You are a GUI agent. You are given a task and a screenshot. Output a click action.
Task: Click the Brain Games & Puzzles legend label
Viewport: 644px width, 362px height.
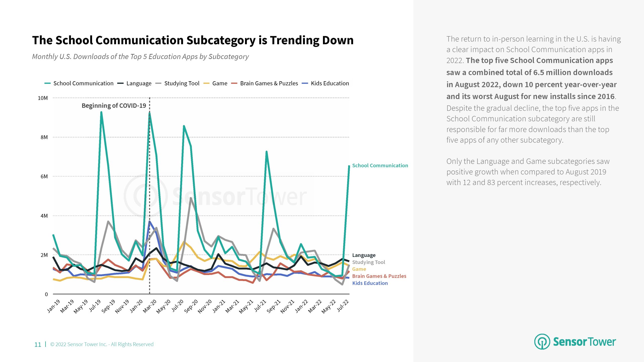[x=269, y=83]
